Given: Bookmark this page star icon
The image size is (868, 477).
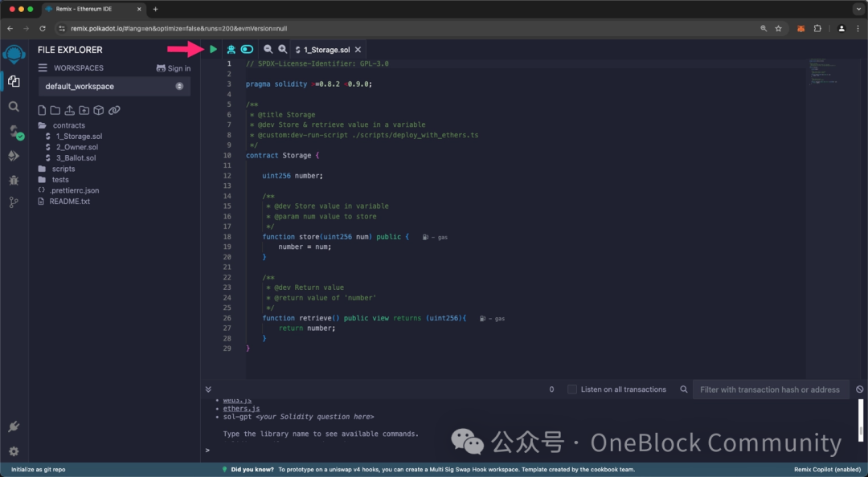Looking at the screenshot, I should pyautogui.click(x=778, y=28).
